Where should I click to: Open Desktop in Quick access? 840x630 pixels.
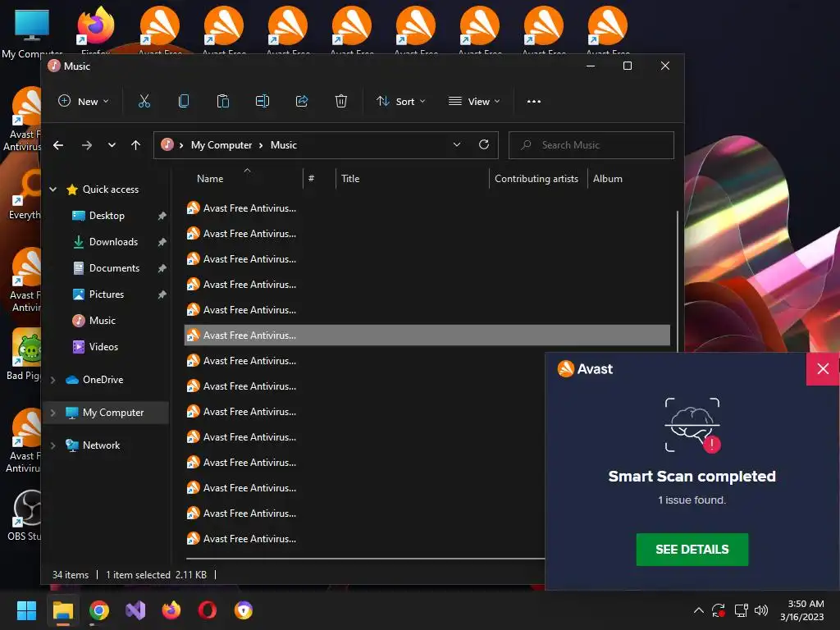coord(107,216)
